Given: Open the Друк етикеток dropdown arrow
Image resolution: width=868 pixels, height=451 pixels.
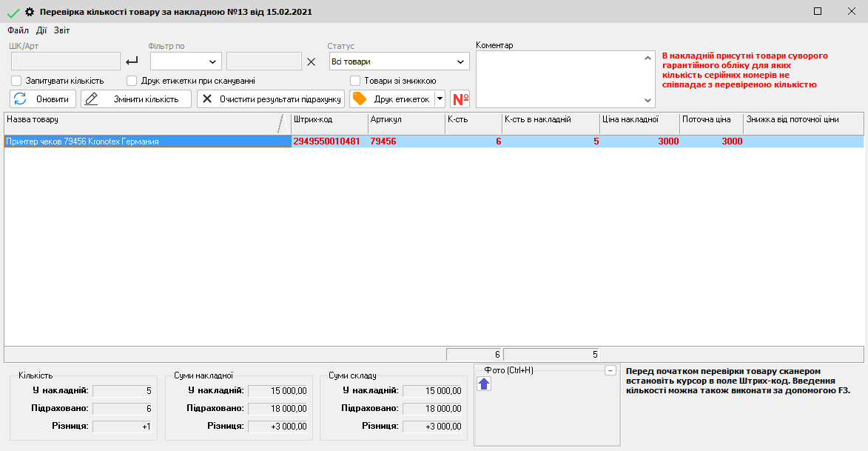Looking at the screenshot, I should (x=440, y=99).
